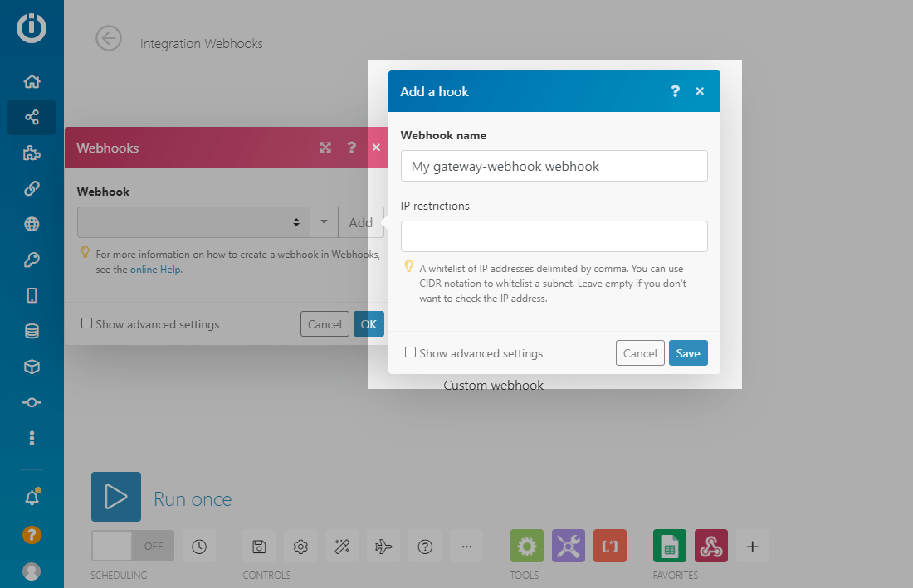Open the Webhook select dropdown
This screenshot has width=913, height=588.
pyautogui.click(x=193, y=222)
